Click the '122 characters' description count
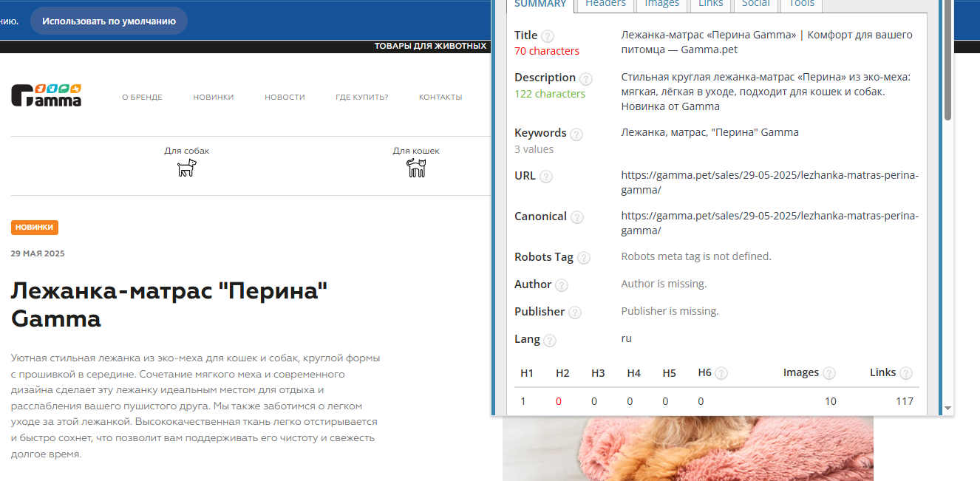The image size is (980, 481). pos(550,94)
